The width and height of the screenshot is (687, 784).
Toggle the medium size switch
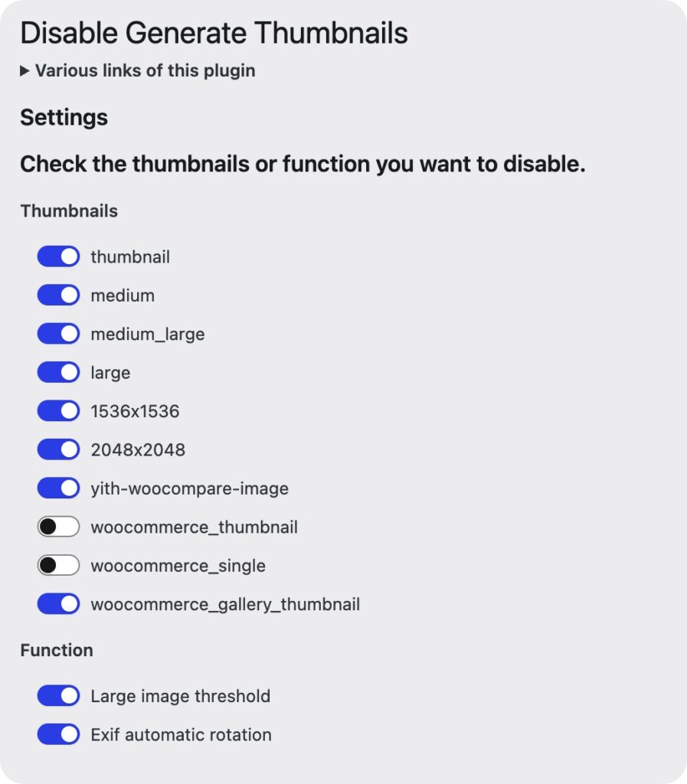58,295
